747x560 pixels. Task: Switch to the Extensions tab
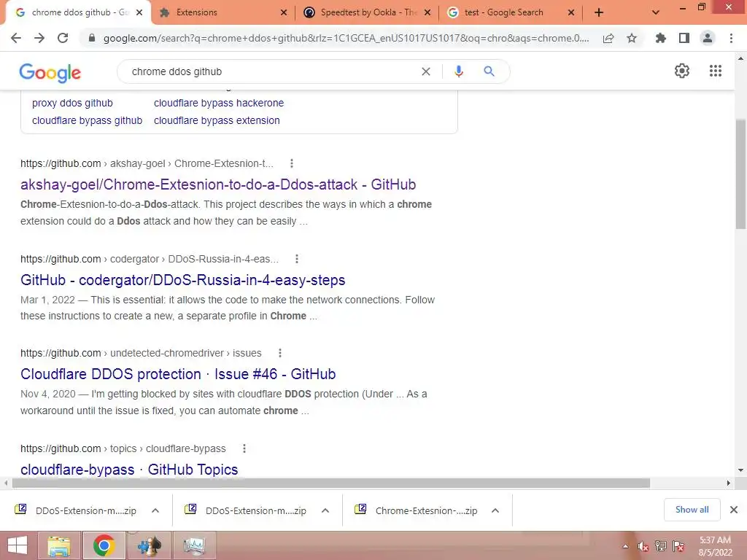pos(220,12)
